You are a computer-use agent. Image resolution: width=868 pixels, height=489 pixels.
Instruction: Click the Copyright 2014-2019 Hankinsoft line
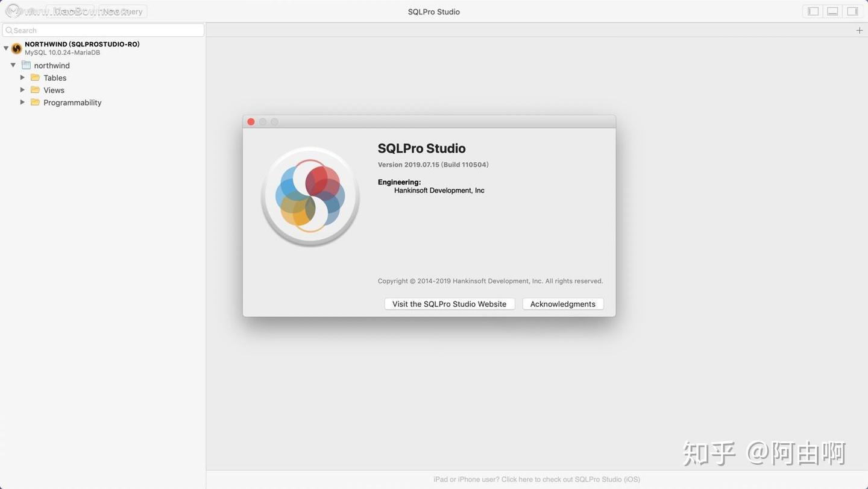(490, 281)
